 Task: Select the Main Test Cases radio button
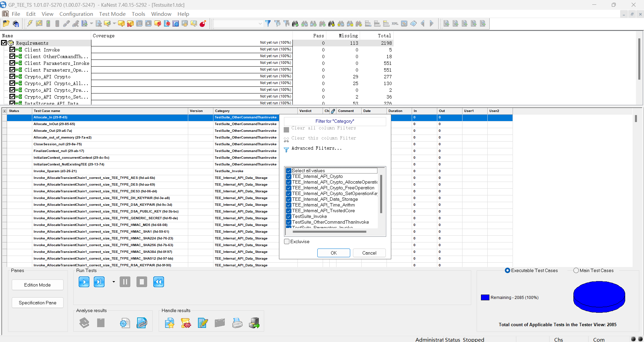(576, 270)
